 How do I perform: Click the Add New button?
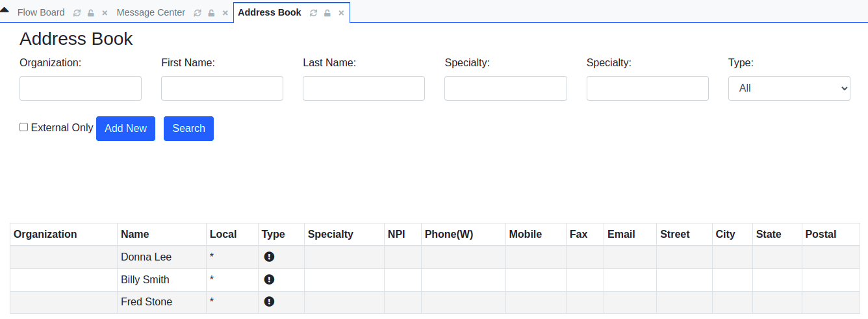pos(125,129)
